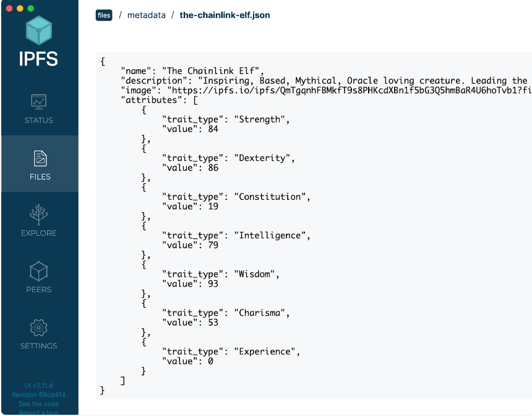Image resolution: width=532 pixels, height=416 pixels.
Task: Click the value 93 line
Action: [x=190, y=284]
